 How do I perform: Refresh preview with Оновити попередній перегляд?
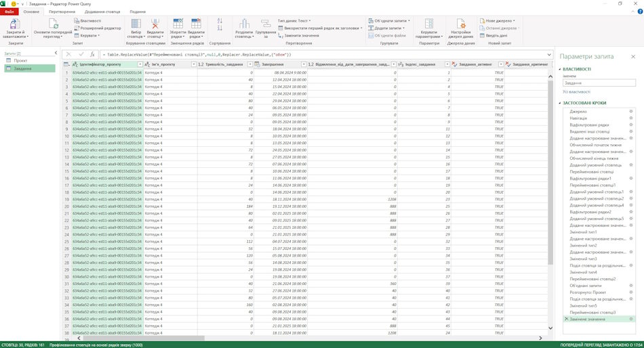[x=53, y=28]
